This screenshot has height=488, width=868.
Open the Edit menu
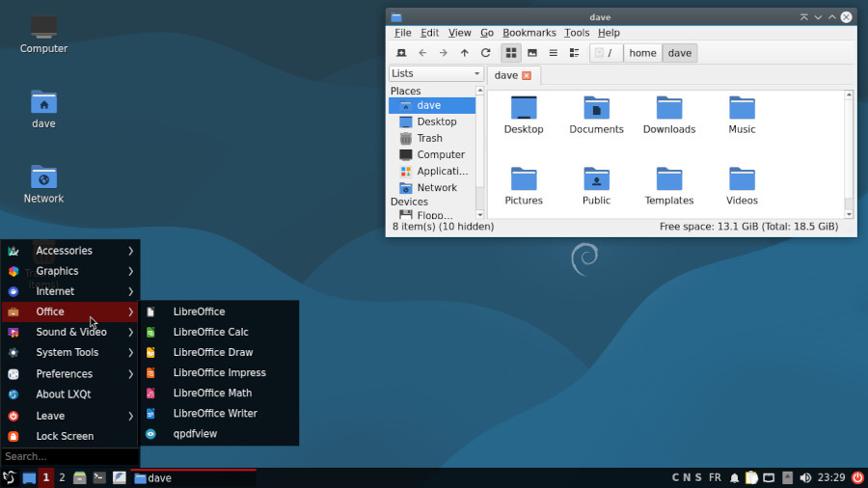pyautogui.click(x=429, y=33)
